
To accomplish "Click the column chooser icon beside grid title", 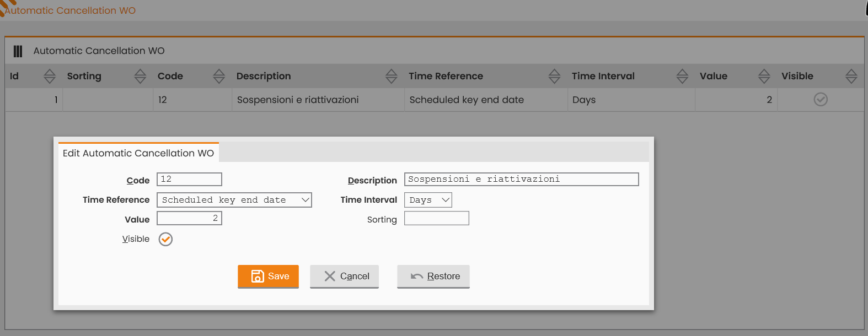I will [x=18, y=51].
